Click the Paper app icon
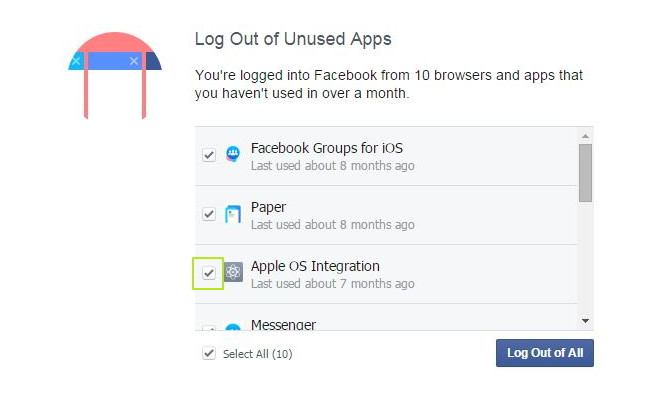 [x=233, y=214]
